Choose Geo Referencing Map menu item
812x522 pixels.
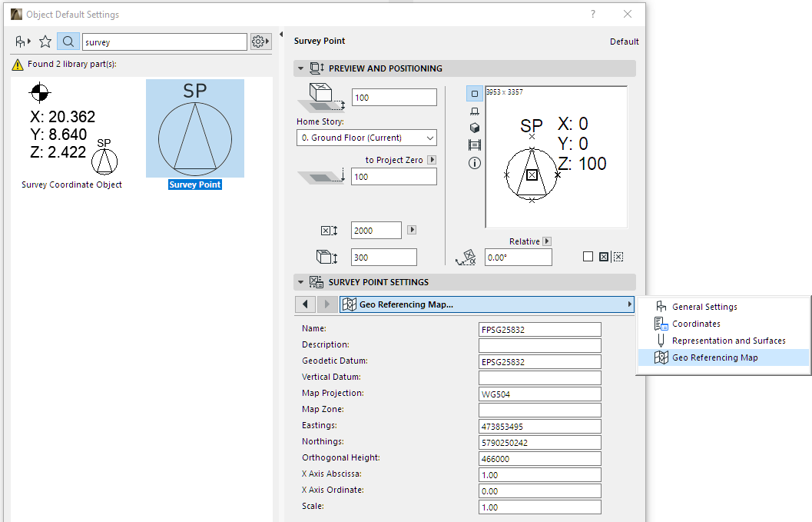click(x=724, y=357)
